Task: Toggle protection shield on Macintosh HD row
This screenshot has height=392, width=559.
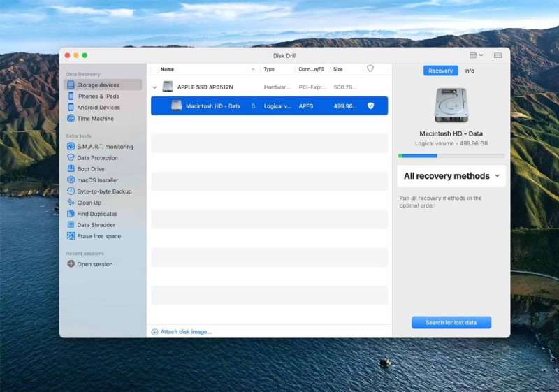Action: click(x=371, y=106)
